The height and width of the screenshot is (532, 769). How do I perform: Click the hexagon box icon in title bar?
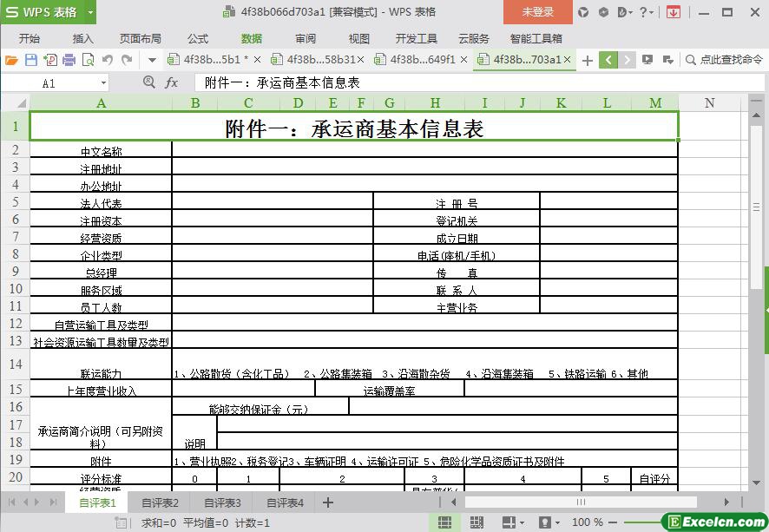pyautogui.click(x=604, y=12)
